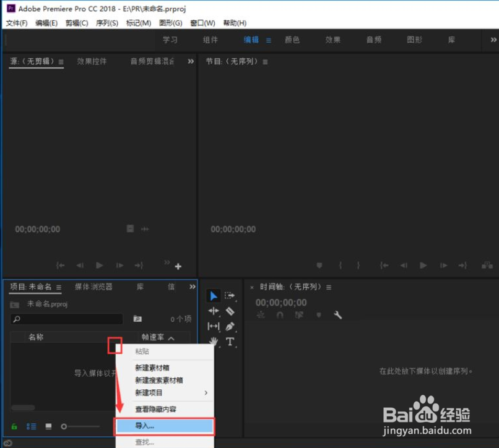Viewport: 499px width, 448px height.
Task: Switch project panel to list view
Action: [31, 426]
